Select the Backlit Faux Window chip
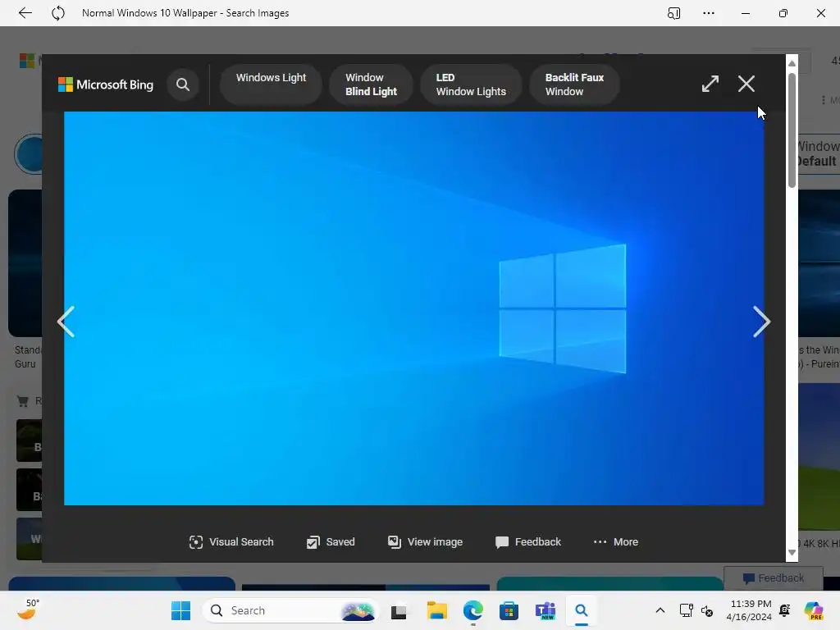The image size is (840, 630). pos(574,84)
